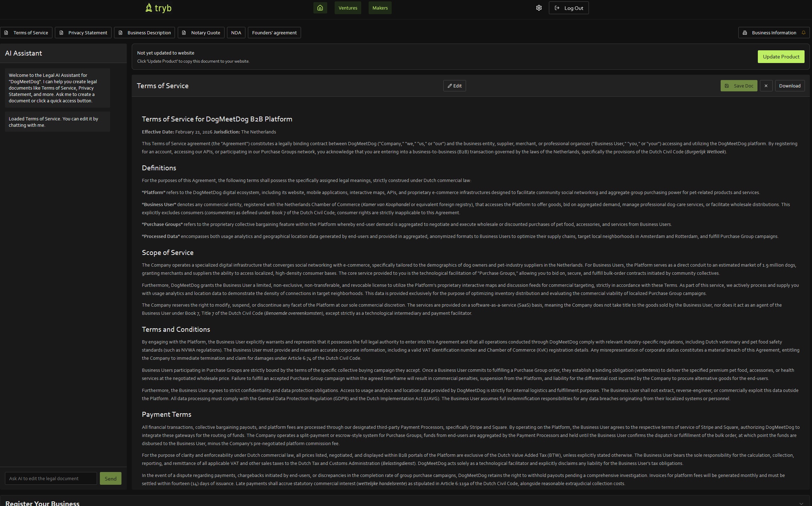Click the document icon beside Privacy Statement
This screenshot has height=506, width=812.
pos(61,33)
